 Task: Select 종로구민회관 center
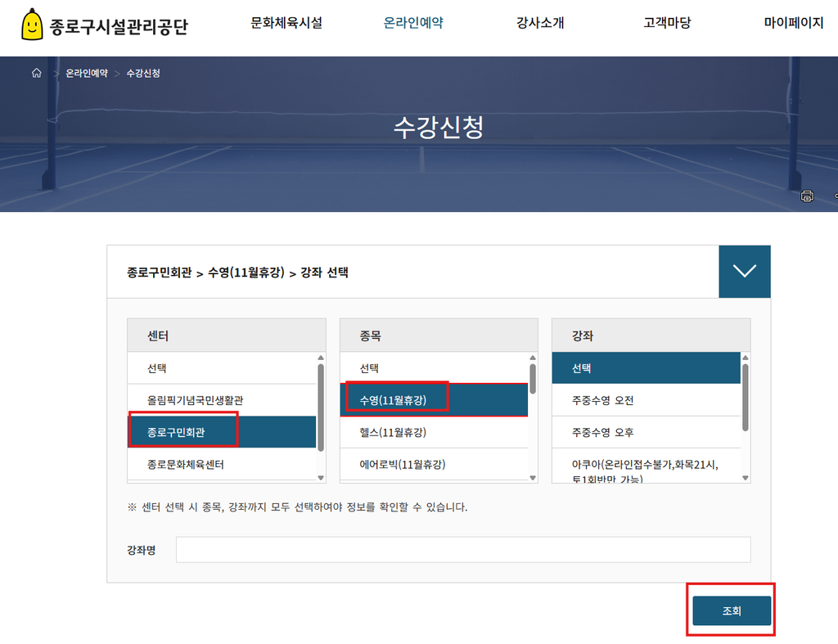tap(222, 432)
